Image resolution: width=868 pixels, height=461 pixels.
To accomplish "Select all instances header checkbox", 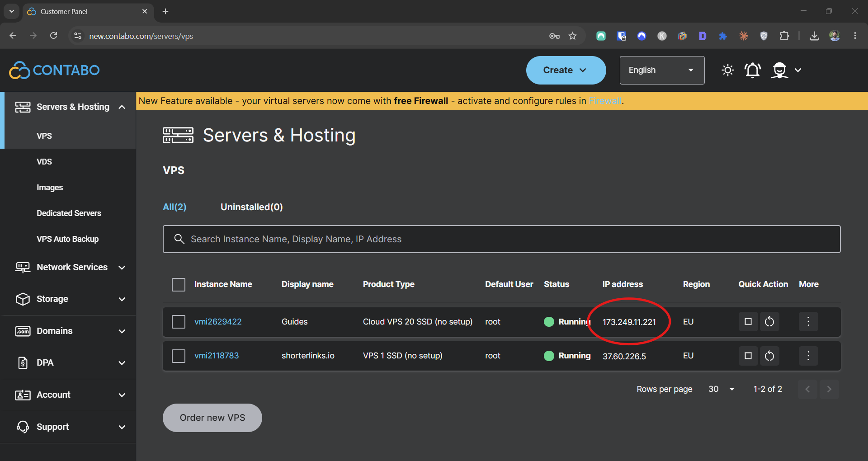I will [x=179, y=285].
